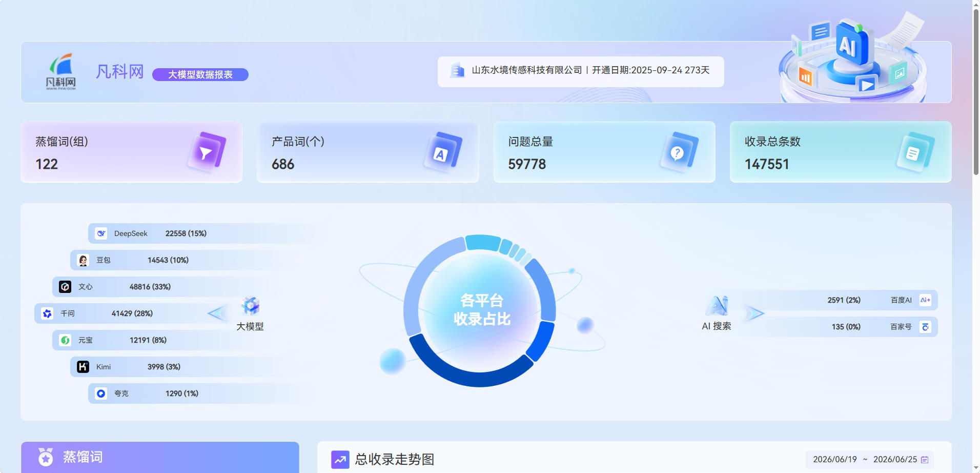The height and width of the screenshot is (473, 980).
Task: Click the question mark icon on 问题总量 card
Action: click(x=679, y=152)
